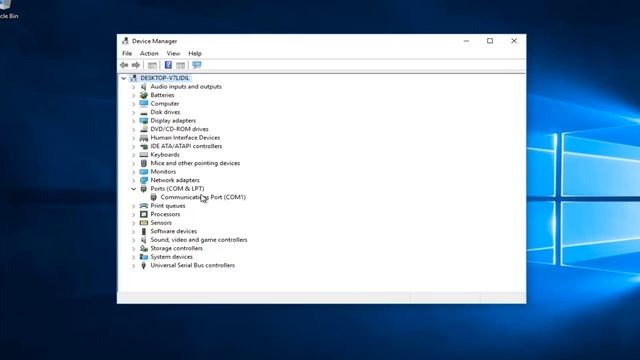Click the Display adapters icon
This screenshot has height=360, width=640.
(144, 121)
